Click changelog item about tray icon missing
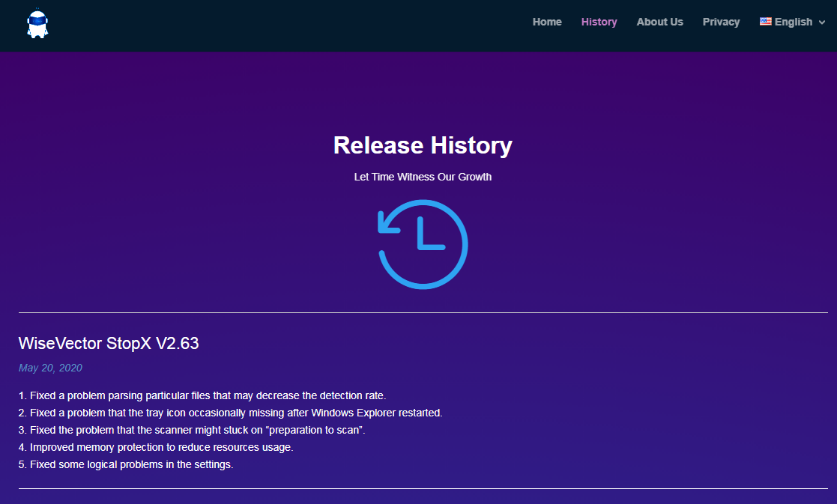This screenshot has height=504, width=837. (231, 413)
